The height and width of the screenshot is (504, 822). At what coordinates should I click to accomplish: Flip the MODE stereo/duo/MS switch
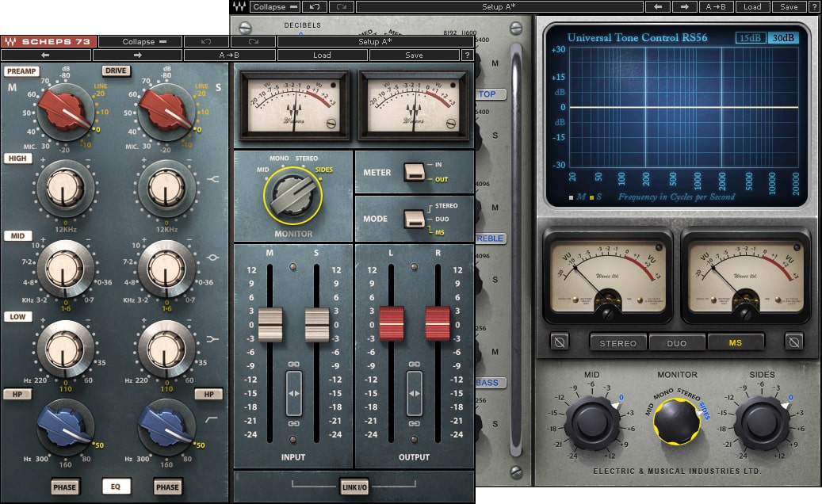[414, 219]
